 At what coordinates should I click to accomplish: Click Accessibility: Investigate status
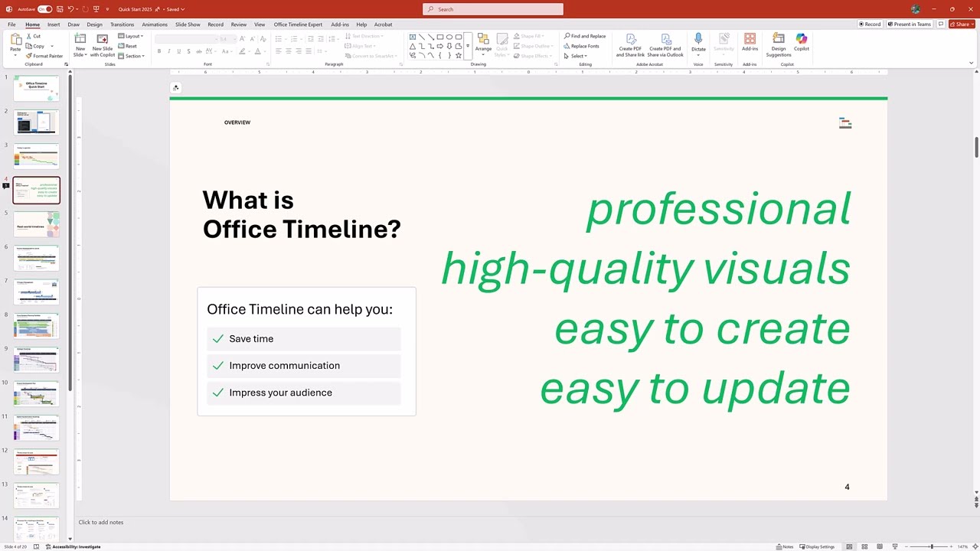point(73,546)
